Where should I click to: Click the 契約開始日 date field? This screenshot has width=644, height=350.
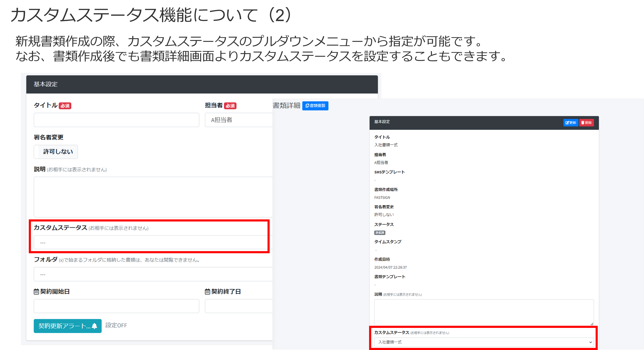pyautogui.click(x=116, y=306)
